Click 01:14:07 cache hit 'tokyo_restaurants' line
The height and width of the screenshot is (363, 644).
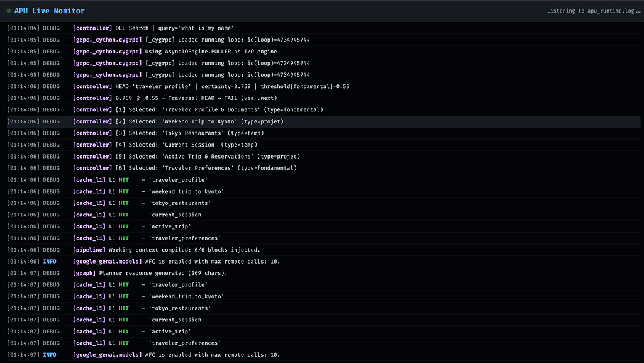tap(324, 308)
